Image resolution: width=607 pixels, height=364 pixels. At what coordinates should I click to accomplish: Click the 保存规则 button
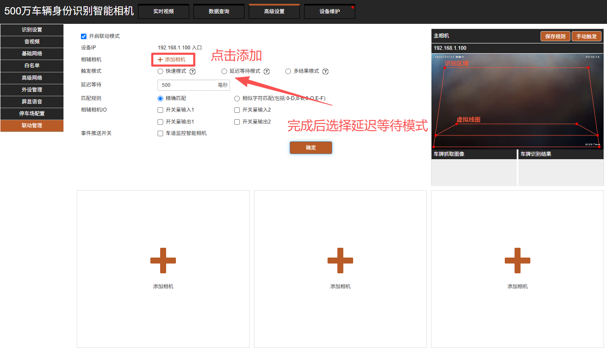tap(555, 36)
